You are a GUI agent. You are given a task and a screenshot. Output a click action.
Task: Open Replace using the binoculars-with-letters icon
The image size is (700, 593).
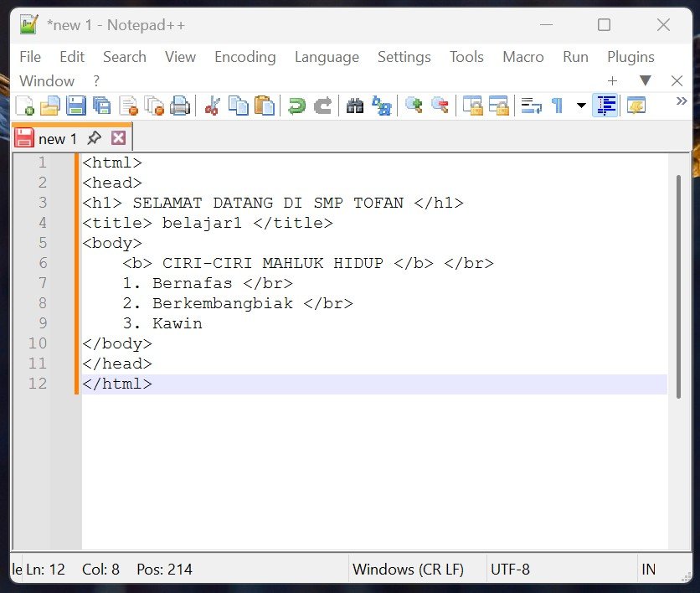(383, 105)
